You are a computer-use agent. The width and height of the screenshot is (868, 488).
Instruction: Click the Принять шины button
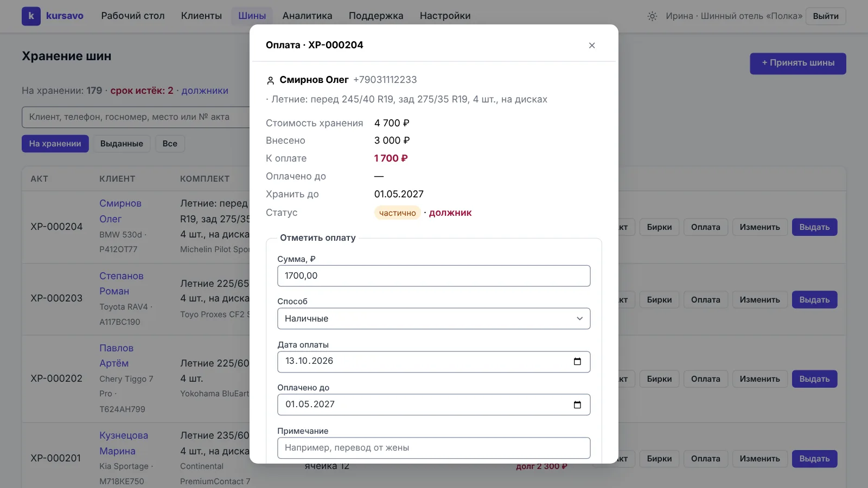coord(797,63)
